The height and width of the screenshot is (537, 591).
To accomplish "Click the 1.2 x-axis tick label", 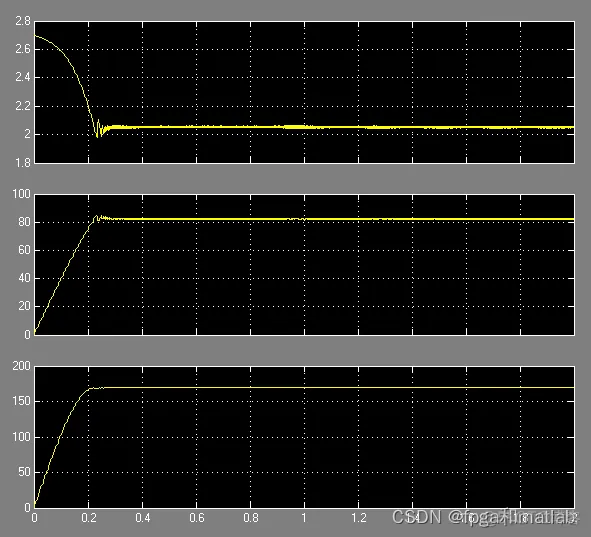I will 359,518.
